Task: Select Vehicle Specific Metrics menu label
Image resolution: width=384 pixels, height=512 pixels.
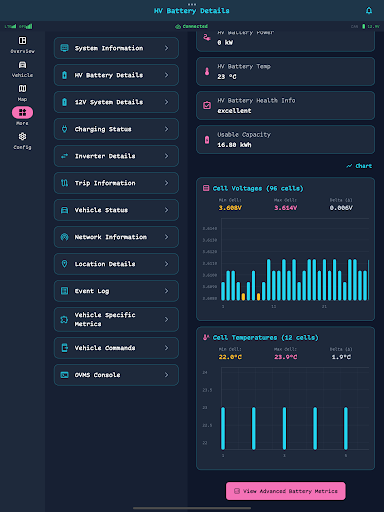Action: 105,319
